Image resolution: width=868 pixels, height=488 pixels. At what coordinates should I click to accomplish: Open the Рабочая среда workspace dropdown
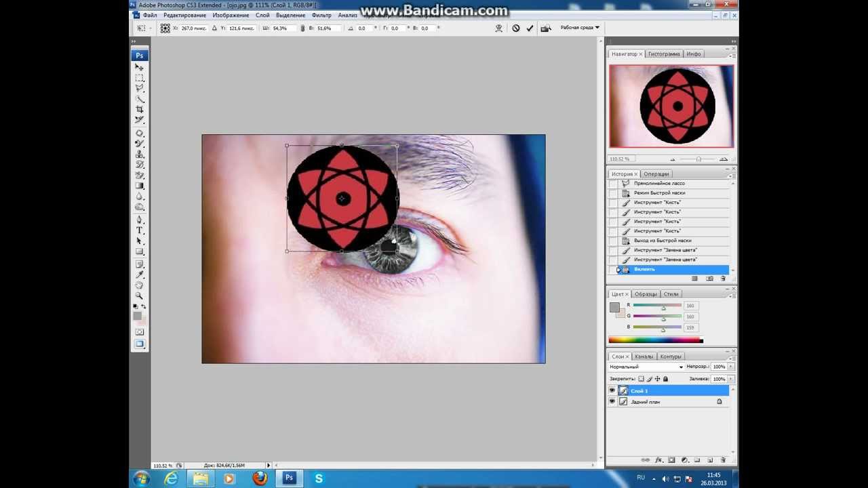pyautogui.click(x=580, y=28)
